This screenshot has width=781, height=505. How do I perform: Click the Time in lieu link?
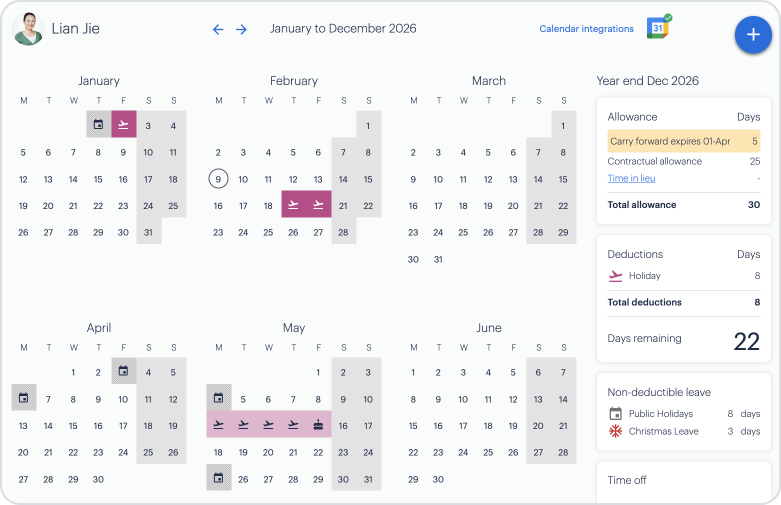631,179
